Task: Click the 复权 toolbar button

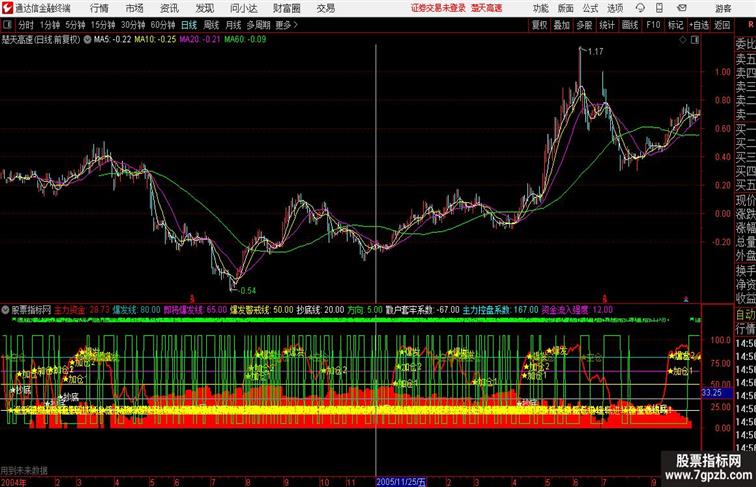Action: (539, 25)
